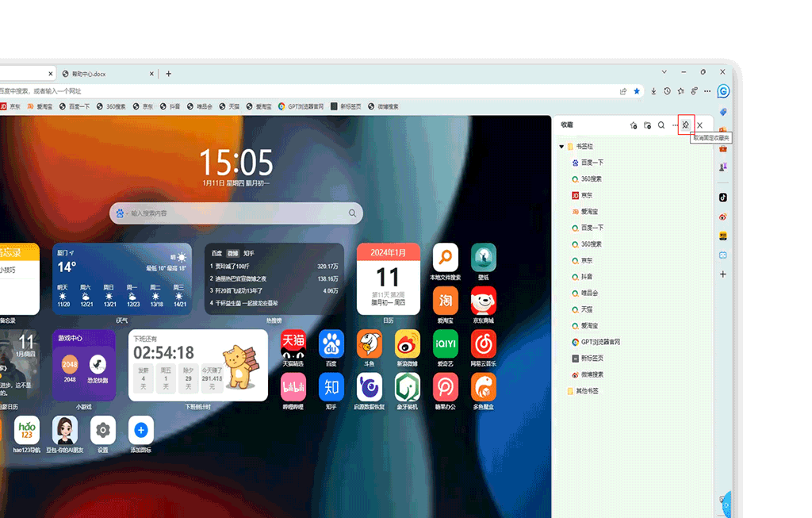Open search in the favorites panel
Image resolution: width=812 pixels, height=518 pixels.
coord(661,125)
